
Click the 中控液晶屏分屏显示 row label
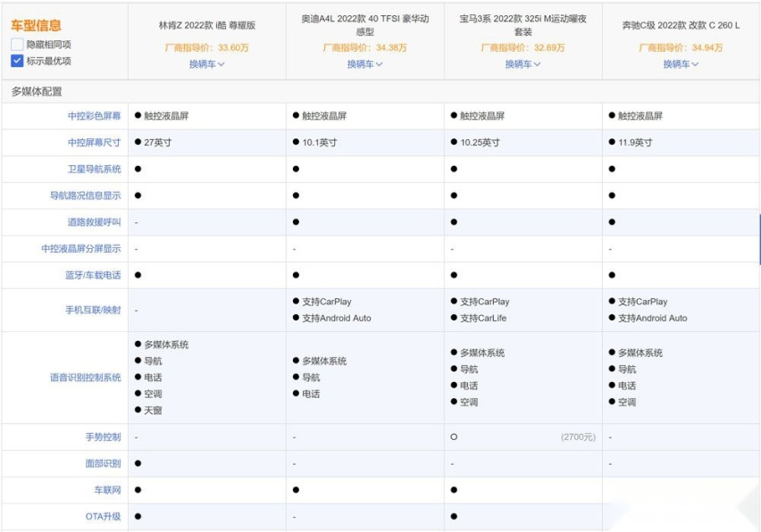(x=81, y=249)
